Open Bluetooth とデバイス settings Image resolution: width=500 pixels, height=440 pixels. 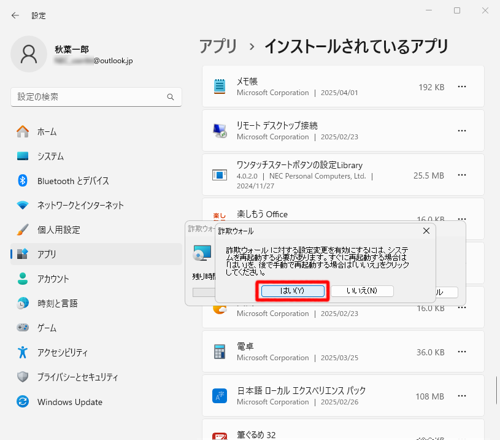pyautogui.click(x=96, y=181)
